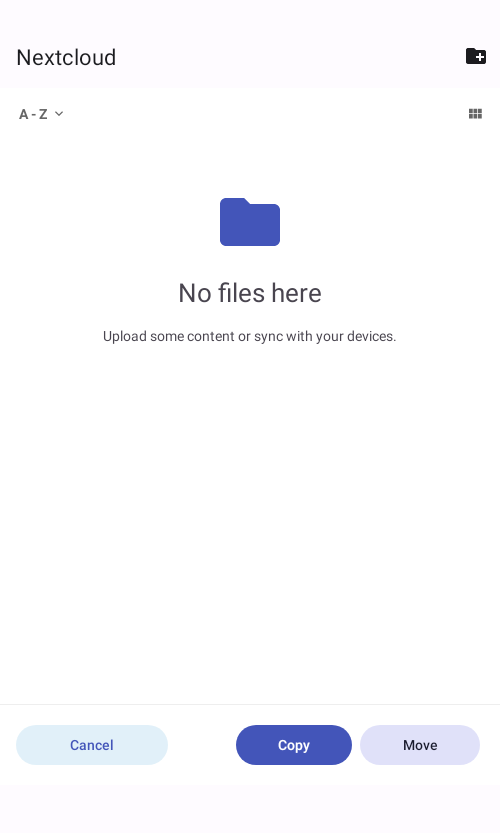Change file sorting from A - Z
The height and width of the screenshot is (833, 500).
(x=41, y=114)
